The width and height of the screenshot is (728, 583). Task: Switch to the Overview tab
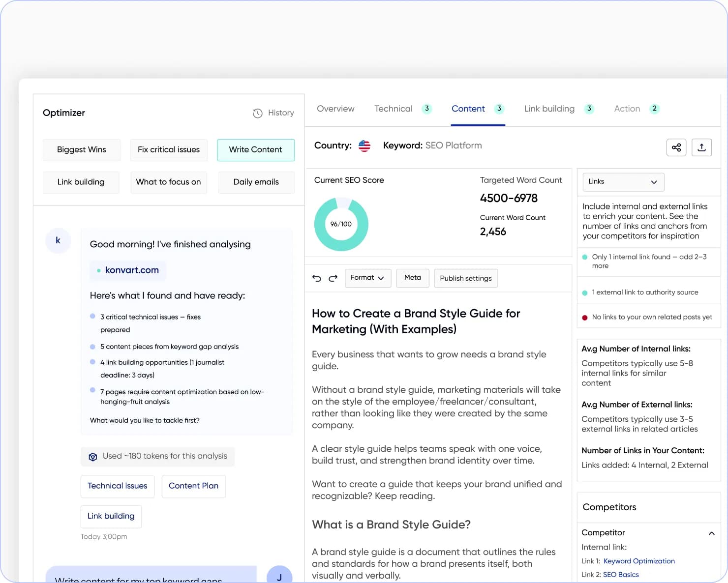[335, 109]
